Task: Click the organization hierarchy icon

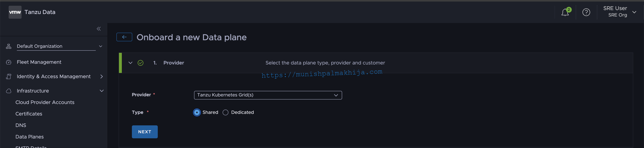Action: point(9,47)
